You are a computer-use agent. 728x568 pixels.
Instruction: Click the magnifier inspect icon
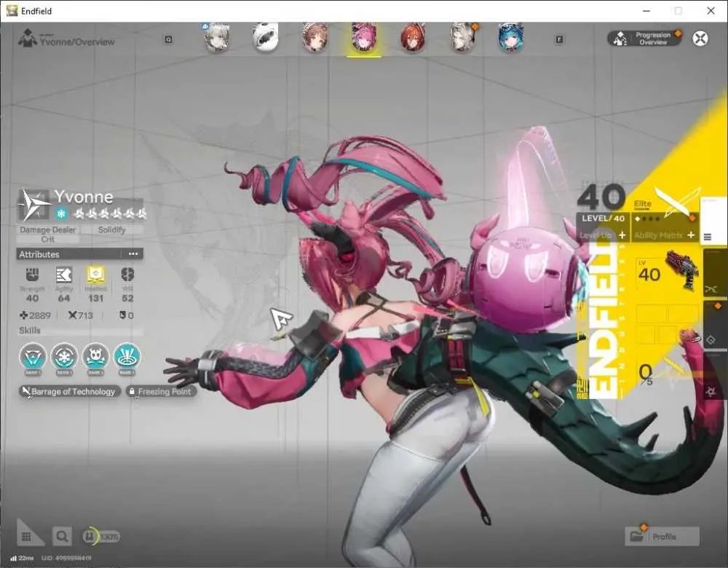(x=62, y=537)
